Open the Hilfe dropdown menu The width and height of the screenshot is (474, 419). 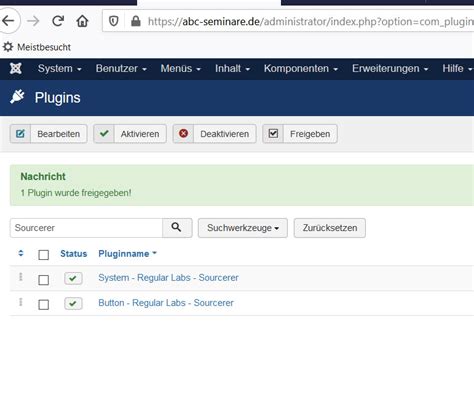click(x=457, y=69)
